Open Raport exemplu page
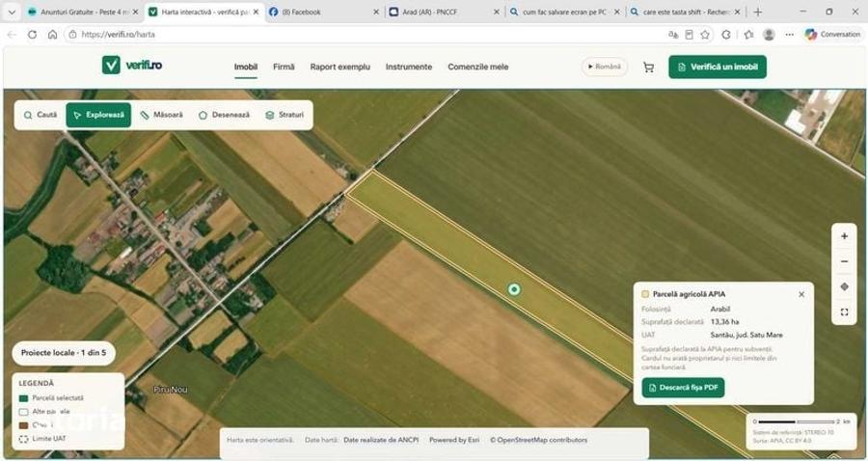 [x=339, y=67]
